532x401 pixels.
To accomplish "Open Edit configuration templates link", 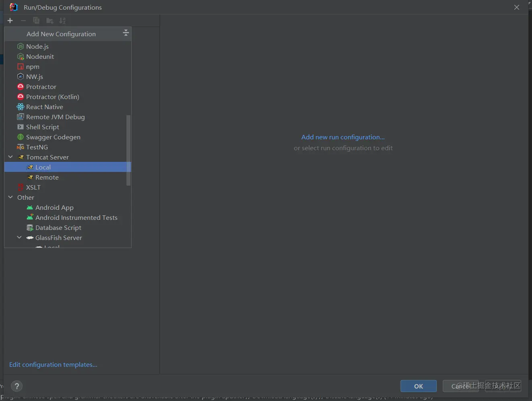I will pos(53,364).
